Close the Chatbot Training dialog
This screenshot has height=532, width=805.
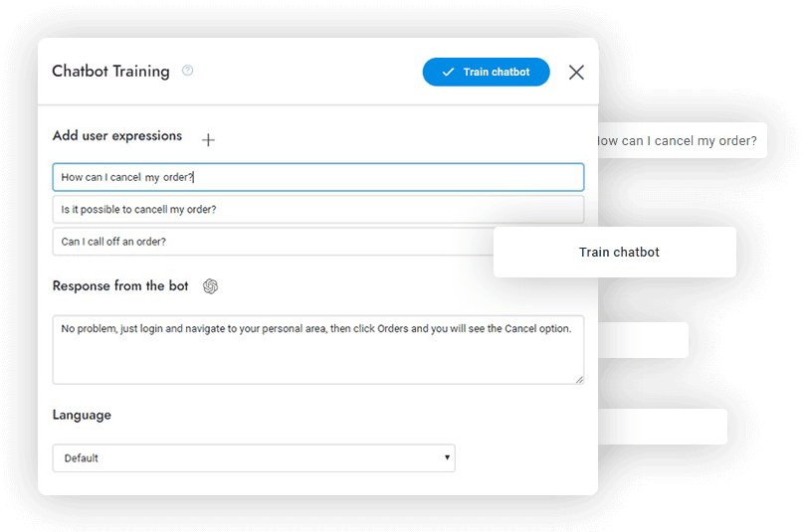click(576, 72)
